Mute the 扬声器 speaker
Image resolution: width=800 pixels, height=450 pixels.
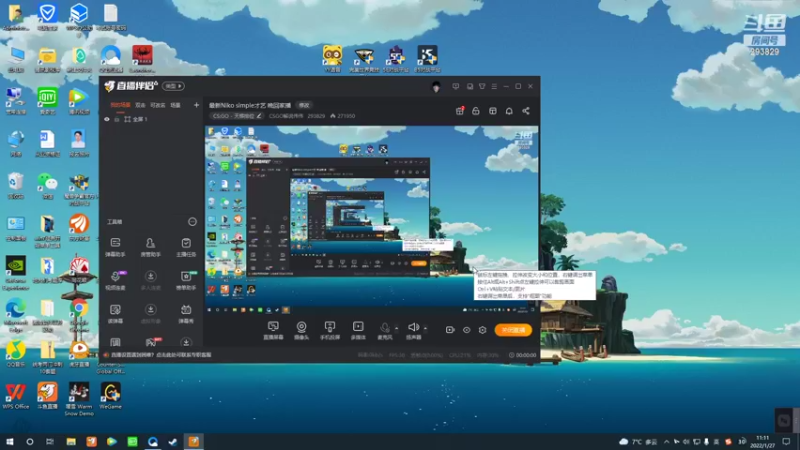point(413,331)
